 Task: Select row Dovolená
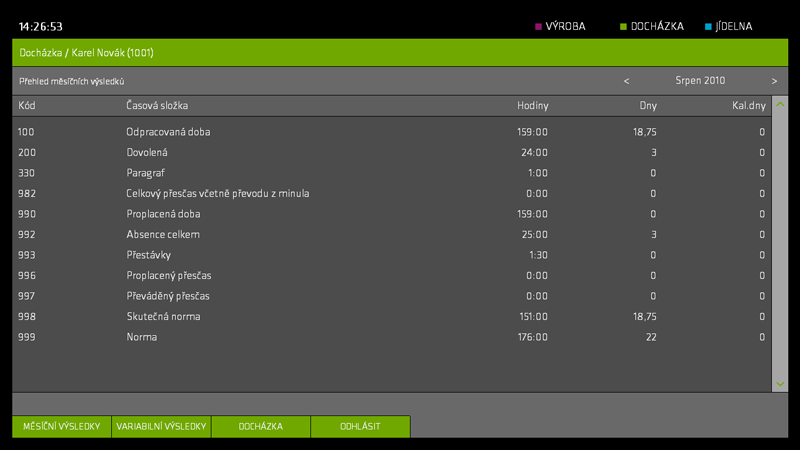[x=391, y=153]
